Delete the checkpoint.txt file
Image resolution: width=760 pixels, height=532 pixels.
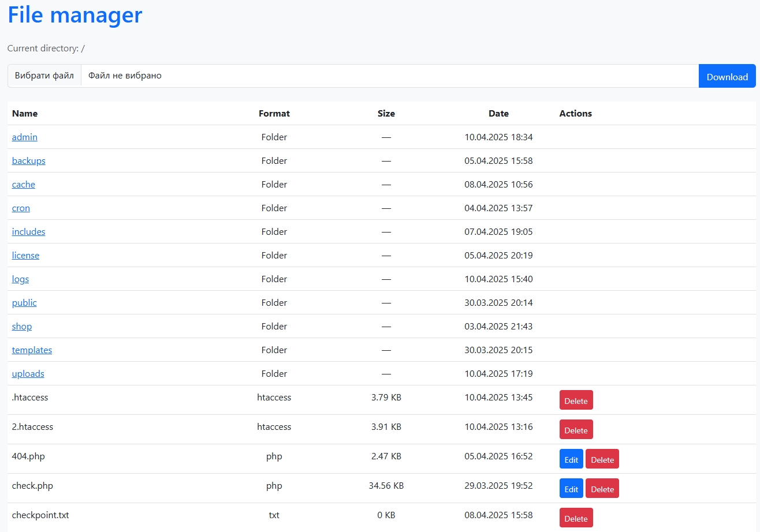coord(576,518)
